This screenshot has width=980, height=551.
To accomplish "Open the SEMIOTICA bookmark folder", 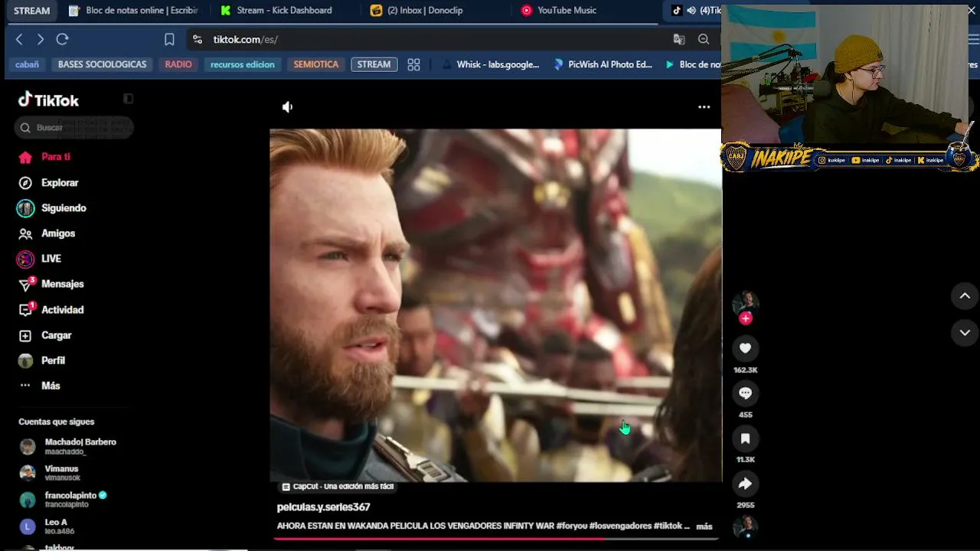I will click(x=315, y=64).
